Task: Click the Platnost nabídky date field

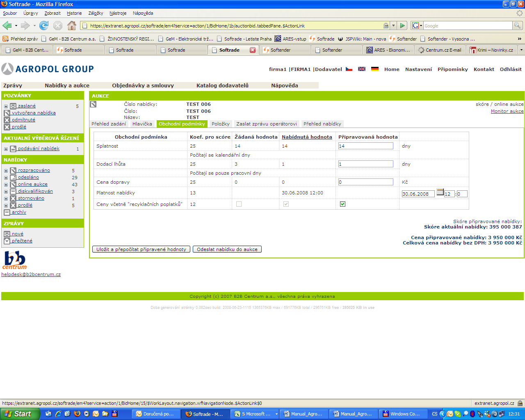Action: pos(418,194)
